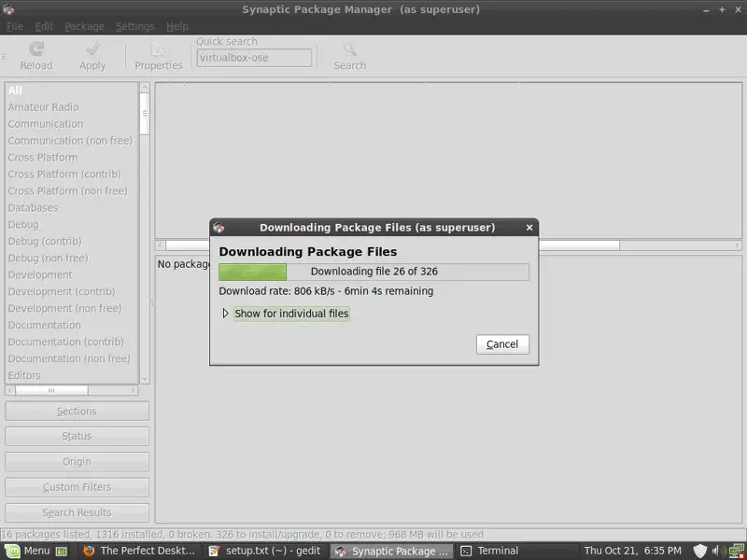Click the Download rate 806 kB/s text
Image resolution: width=747 pixels, height=560 pixels.
pos(326,291)
